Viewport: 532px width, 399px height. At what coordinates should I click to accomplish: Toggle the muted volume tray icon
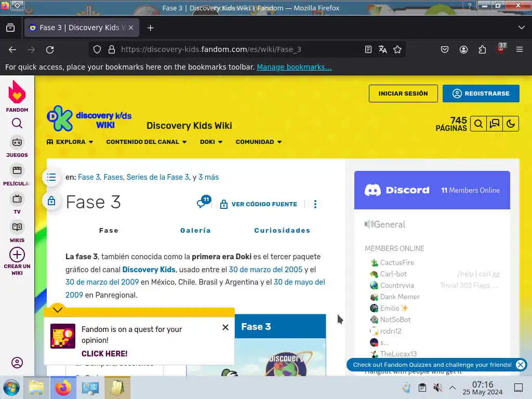click(x=437, y=388)
